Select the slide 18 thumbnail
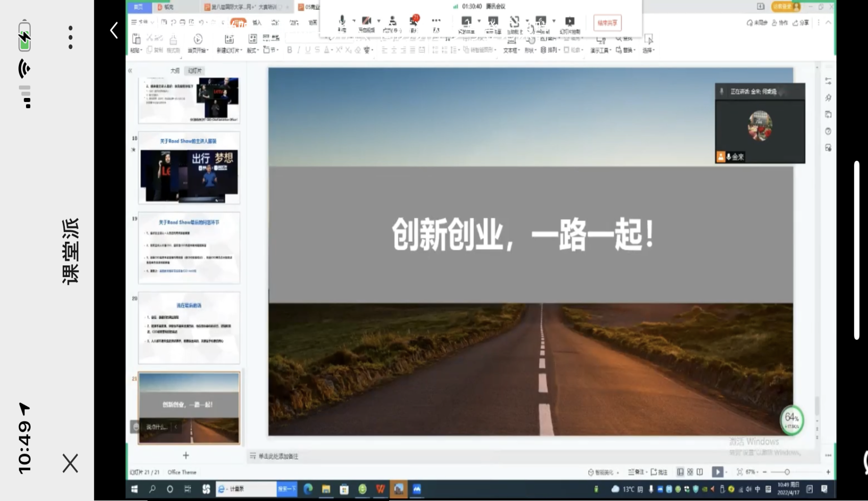 click(189, 168)
